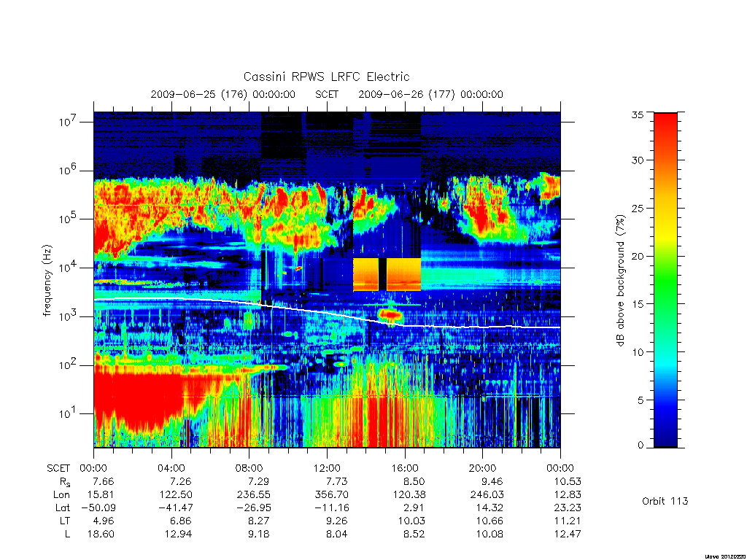The image size is (747, 560).
Task: Click the left orange wideband inset block
Action: tap(366, 274)
